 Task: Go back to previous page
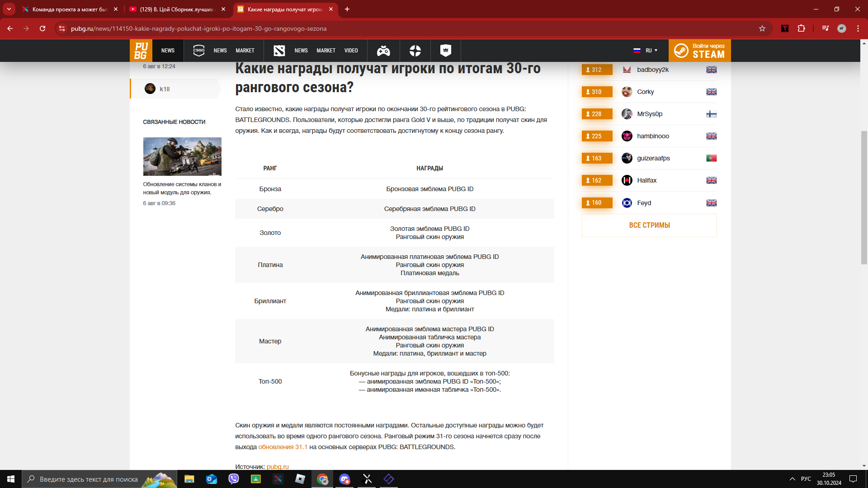[10, 28]
